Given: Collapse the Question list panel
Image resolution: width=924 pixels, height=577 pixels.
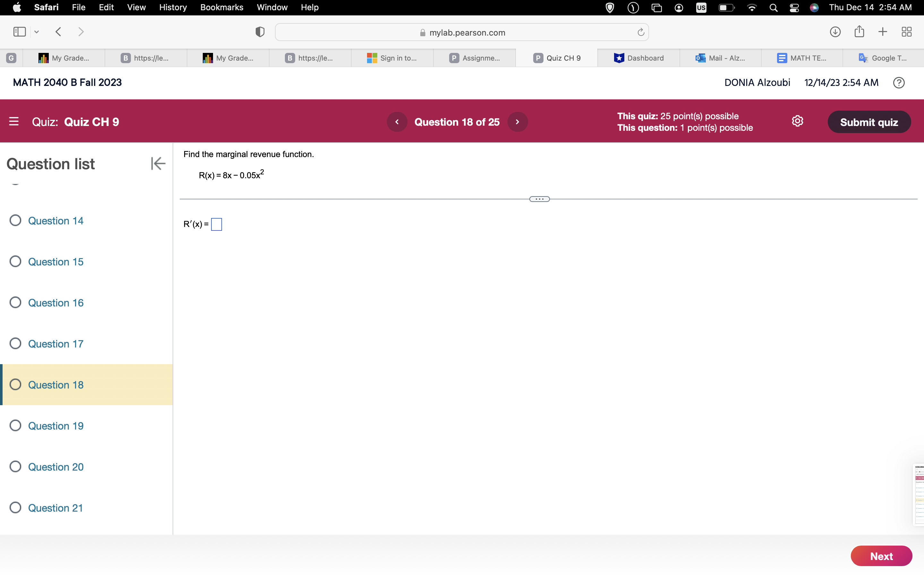Looking at the screenshot, I should pos(158,163).
